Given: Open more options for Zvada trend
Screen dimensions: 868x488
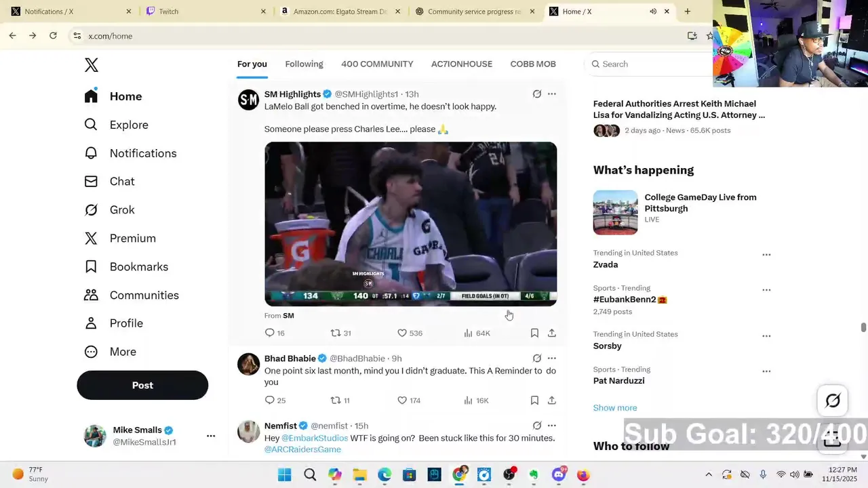Looking at the screenshot, I should [x=766, y=255].
